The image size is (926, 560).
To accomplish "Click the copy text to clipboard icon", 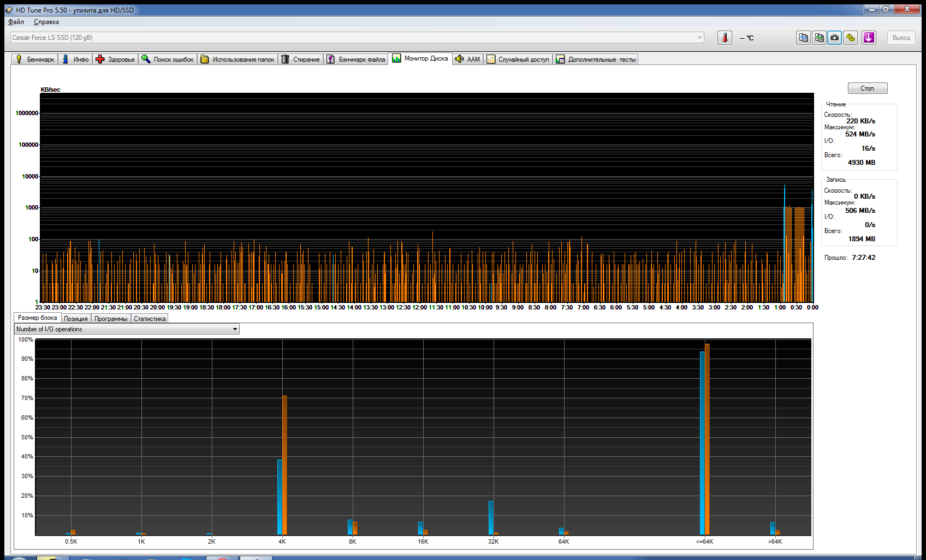I will click(803, 38).
